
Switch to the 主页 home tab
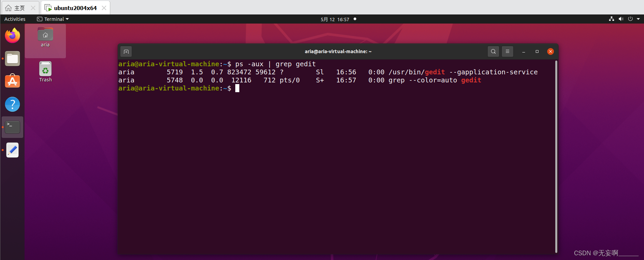click(x=19, y=8)
